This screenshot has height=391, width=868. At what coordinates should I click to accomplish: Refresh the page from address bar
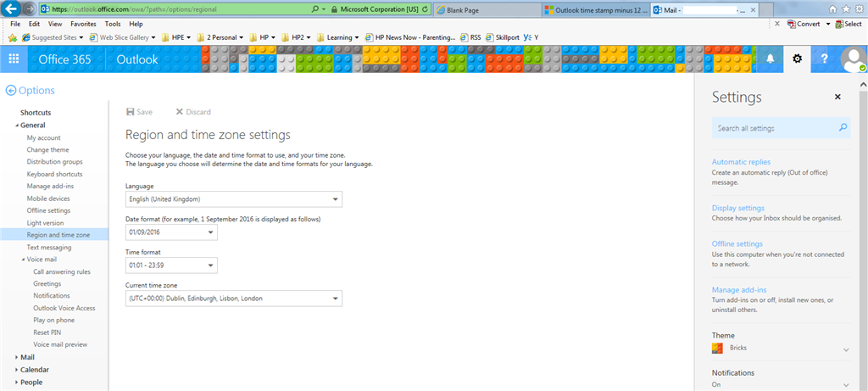click(x=425, y=9)
